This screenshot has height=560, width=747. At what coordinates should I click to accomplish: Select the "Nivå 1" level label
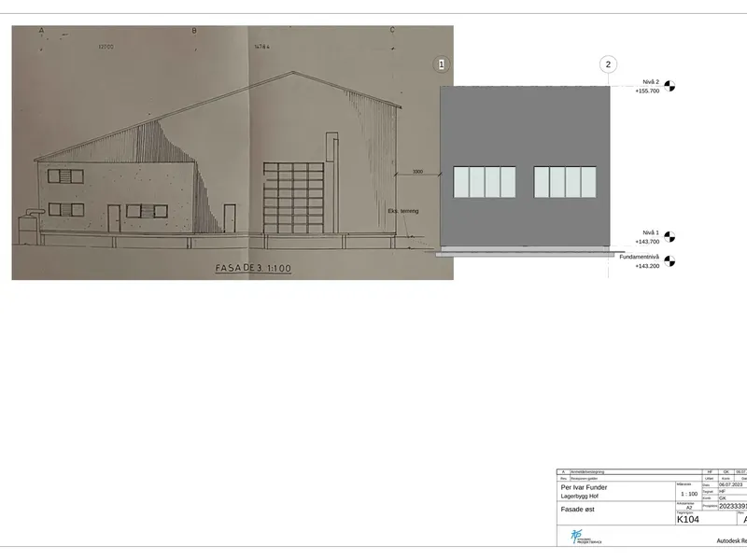651,232
